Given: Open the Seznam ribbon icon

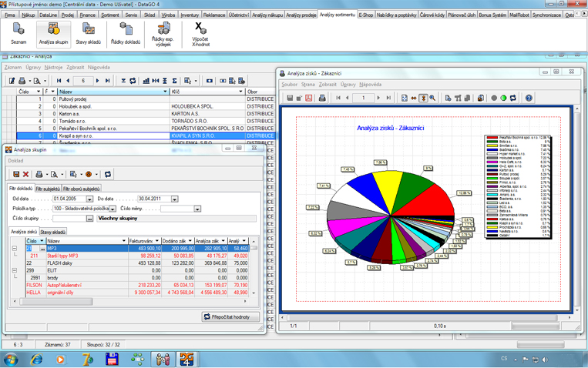Looking at the screenshot, I should [x=18, y=32].
